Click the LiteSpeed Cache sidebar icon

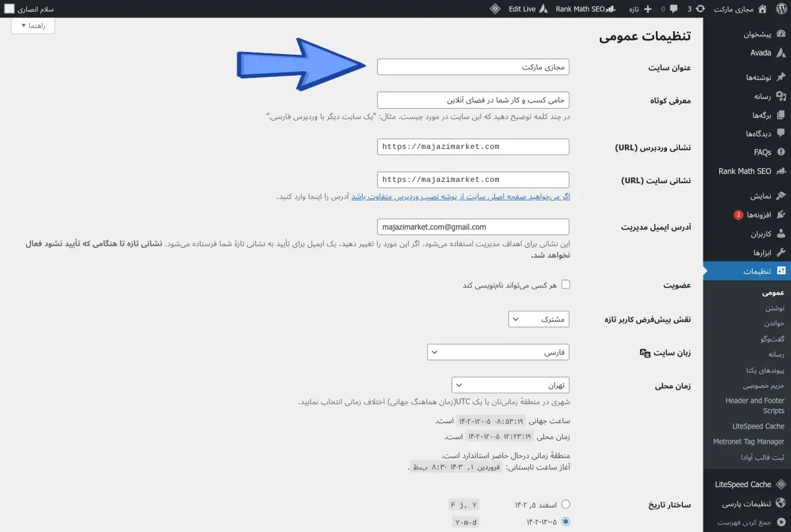(x=781, y=484)
